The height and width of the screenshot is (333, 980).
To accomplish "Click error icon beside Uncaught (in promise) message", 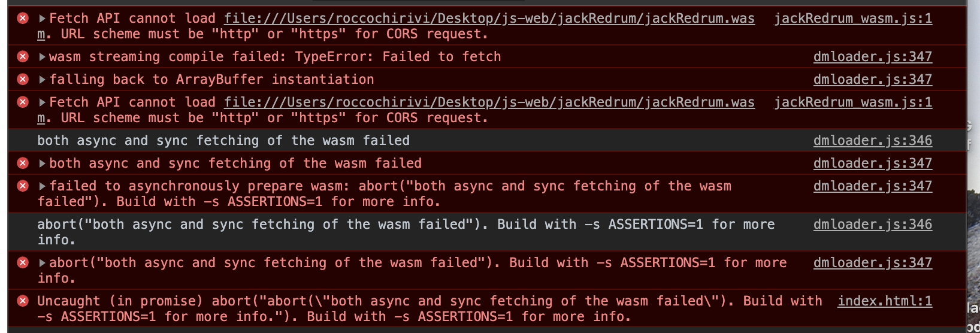I will pyautogui.click(x=23, y=301).
